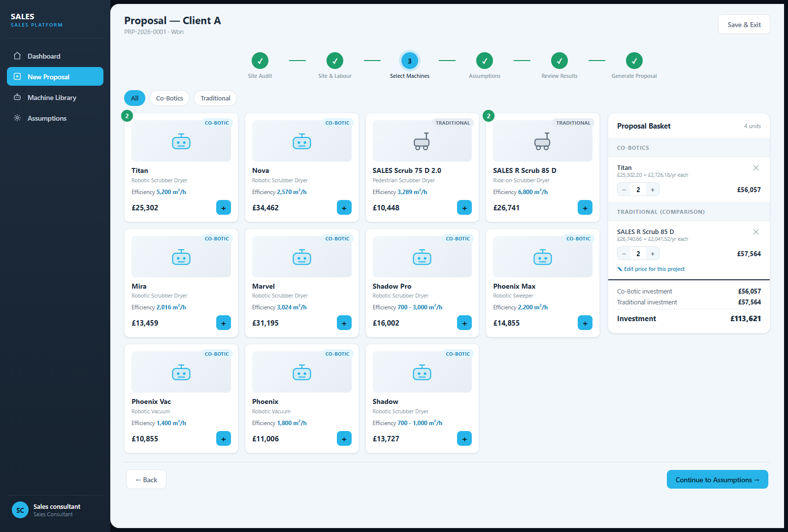The height and width of the screenshot is (532, 788).
Task: Add Mira to the proposal basket
Action: click(224, 323)
